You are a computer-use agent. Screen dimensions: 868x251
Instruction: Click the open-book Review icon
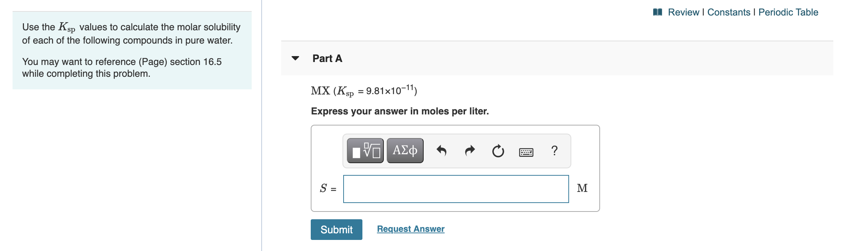[659, 12]
